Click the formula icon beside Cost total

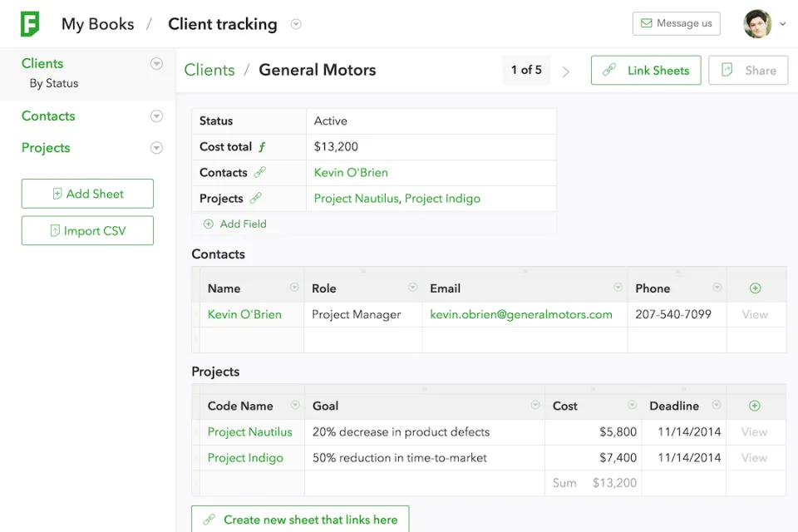pos(262,147)
